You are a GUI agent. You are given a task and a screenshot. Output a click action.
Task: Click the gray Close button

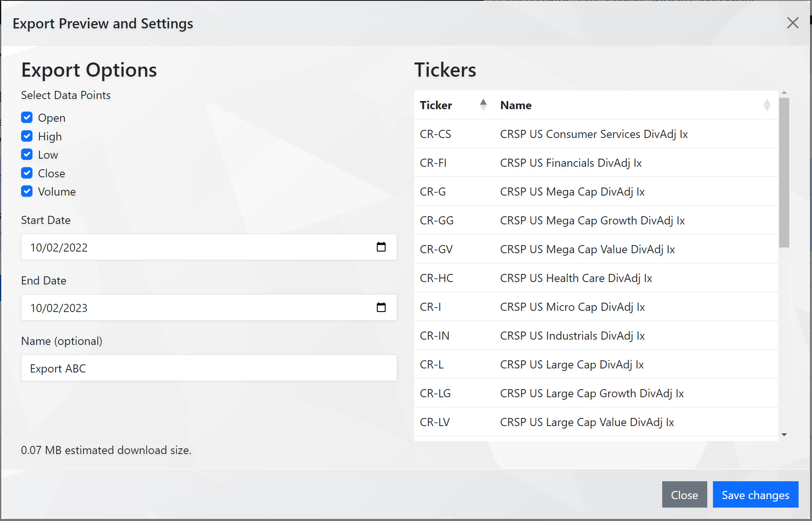click(685, 495)
